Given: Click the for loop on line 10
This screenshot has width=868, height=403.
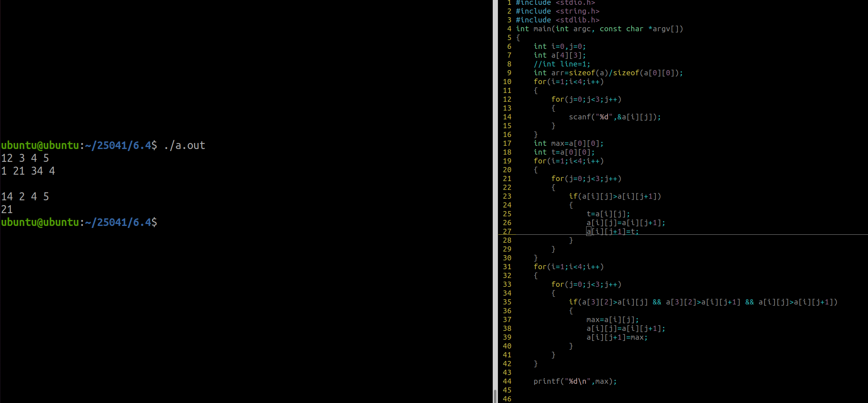Looking at the screenshot, I should [x=569, y=82].
